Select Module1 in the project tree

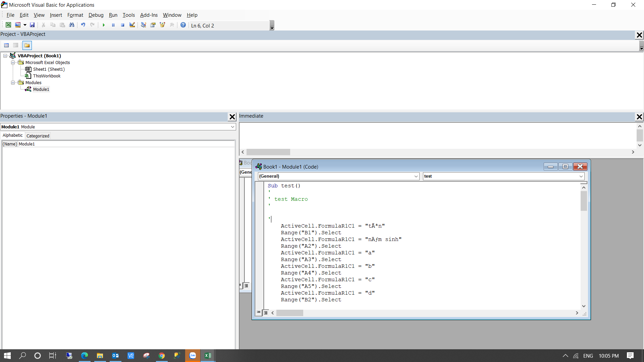coord(41,89)
